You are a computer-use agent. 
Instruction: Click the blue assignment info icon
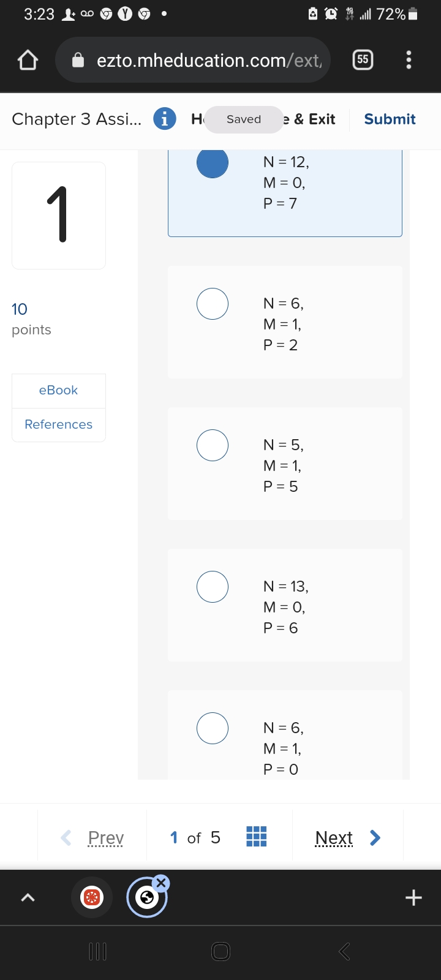click(164, 119)
